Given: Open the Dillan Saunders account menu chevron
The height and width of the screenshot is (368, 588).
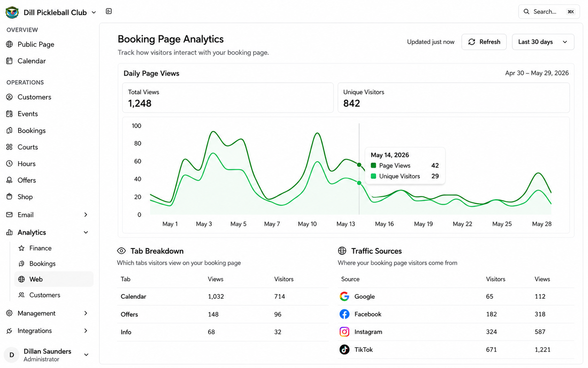Looking at the screenshot, I should click(x=86, y=355).
